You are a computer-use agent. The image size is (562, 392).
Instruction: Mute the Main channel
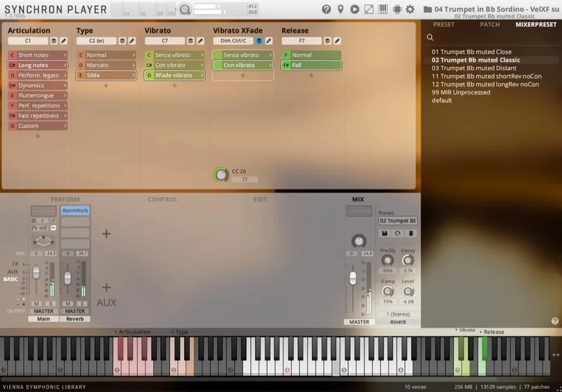(x=37, y=303)
